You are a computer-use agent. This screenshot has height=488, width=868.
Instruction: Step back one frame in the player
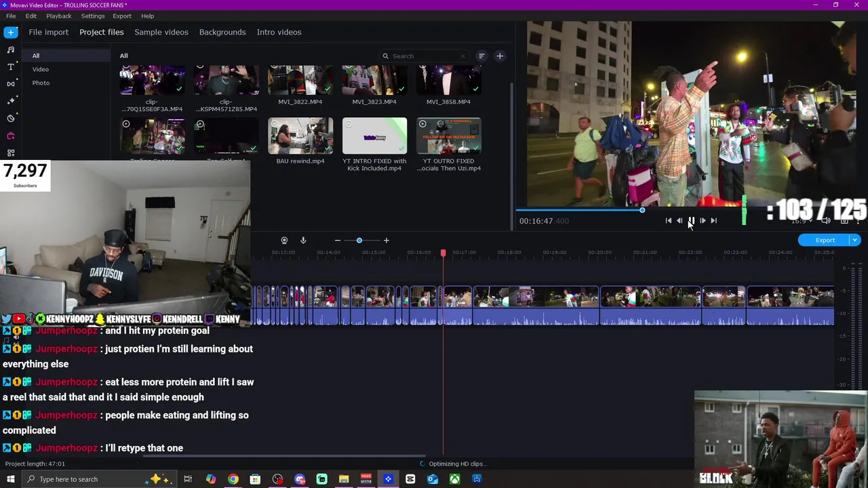click(x=679, y=220)
